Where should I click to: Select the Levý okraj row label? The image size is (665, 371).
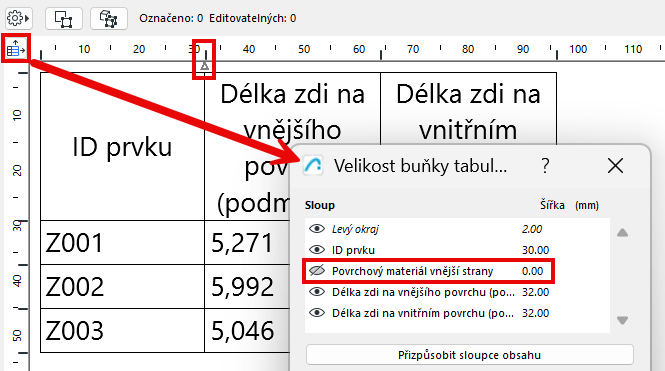(355, 229)
